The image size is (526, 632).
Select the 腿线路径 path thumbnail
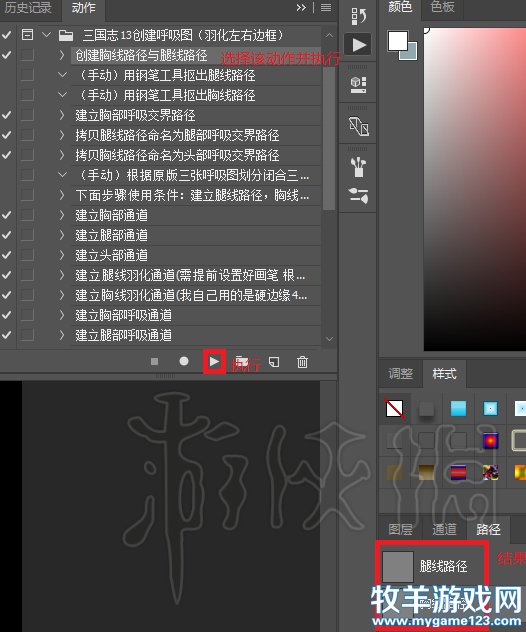397,566
